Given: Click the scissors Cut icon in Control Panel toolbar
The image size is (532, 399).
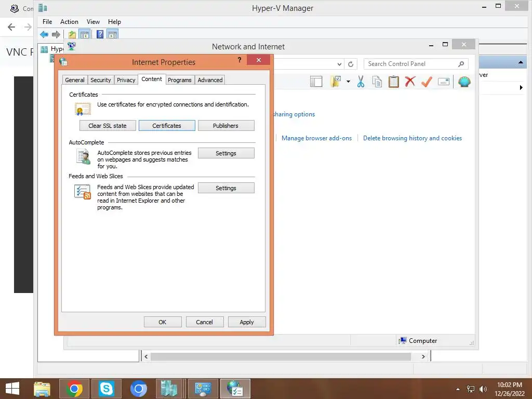Looking at the screenshot, I should (361, 82).
